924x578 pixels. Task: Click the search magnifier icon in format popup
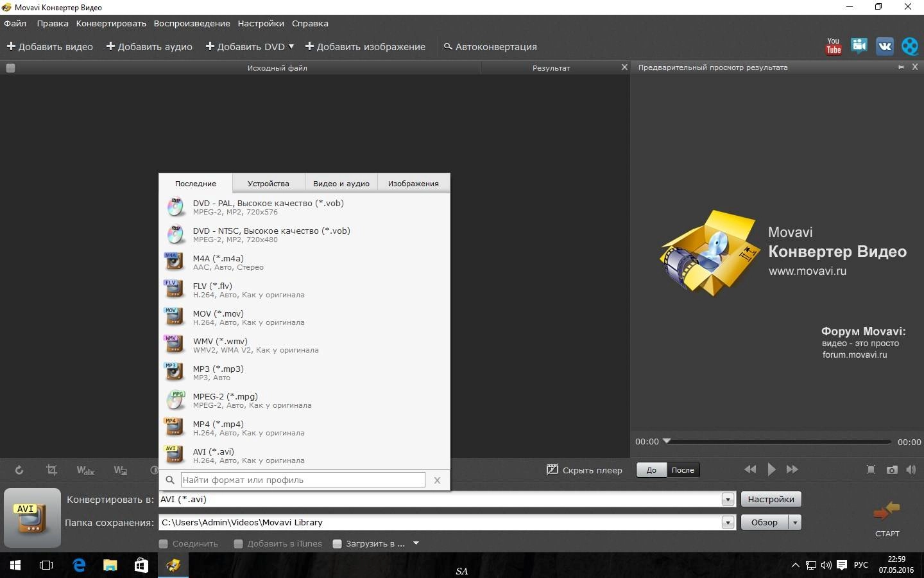170,480
